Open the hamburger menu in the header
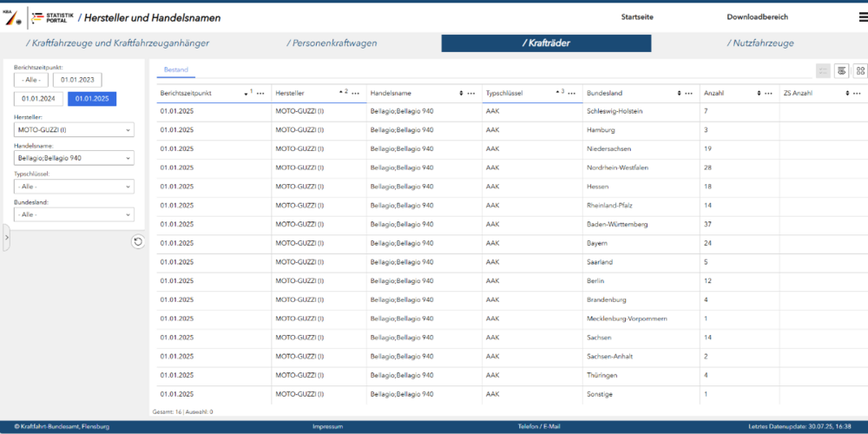 point(862,17)
